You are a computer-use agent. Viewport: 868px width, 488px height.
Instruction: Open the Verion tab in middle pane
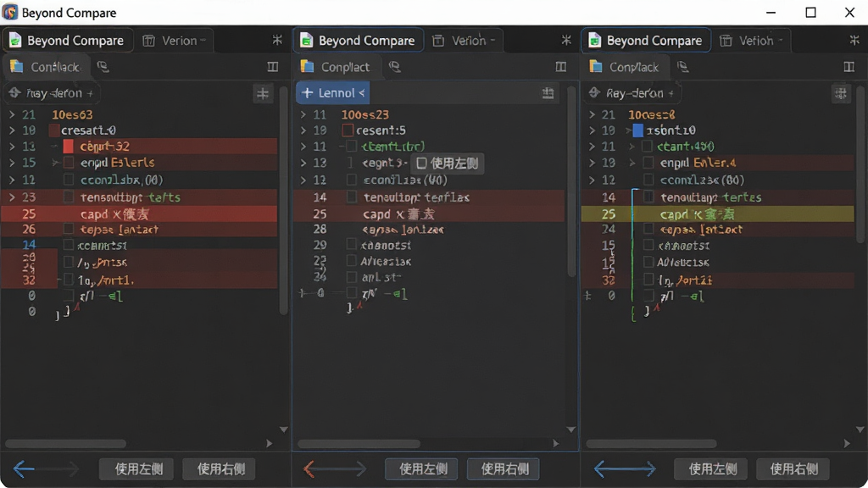464,41
